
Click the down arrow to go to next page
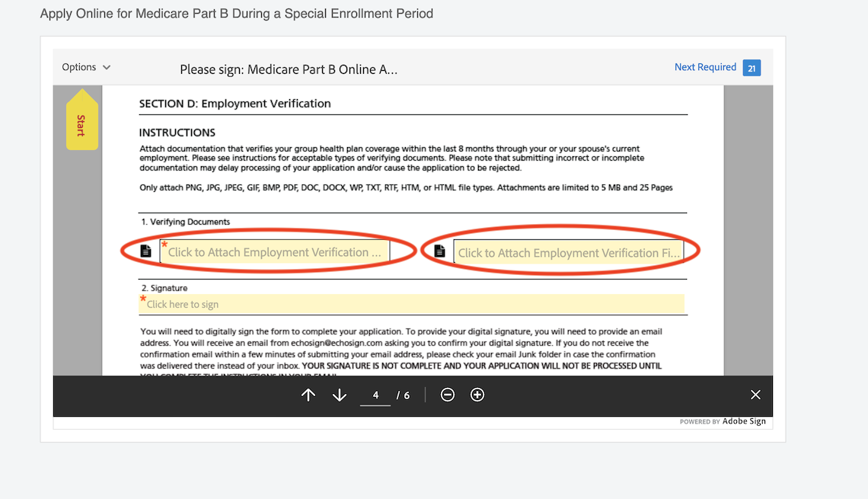pos(339,395)
